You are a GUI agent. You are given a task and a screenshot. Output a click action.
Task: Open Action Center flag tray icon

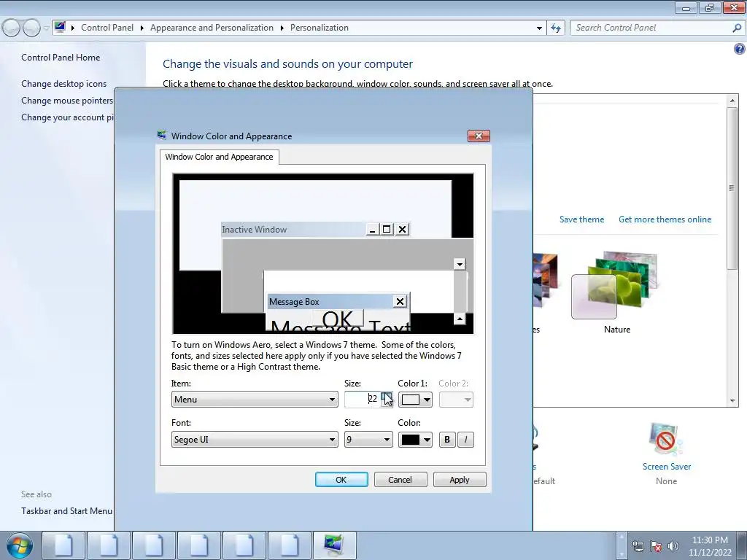pyautogui.click(x=656, y=546)
